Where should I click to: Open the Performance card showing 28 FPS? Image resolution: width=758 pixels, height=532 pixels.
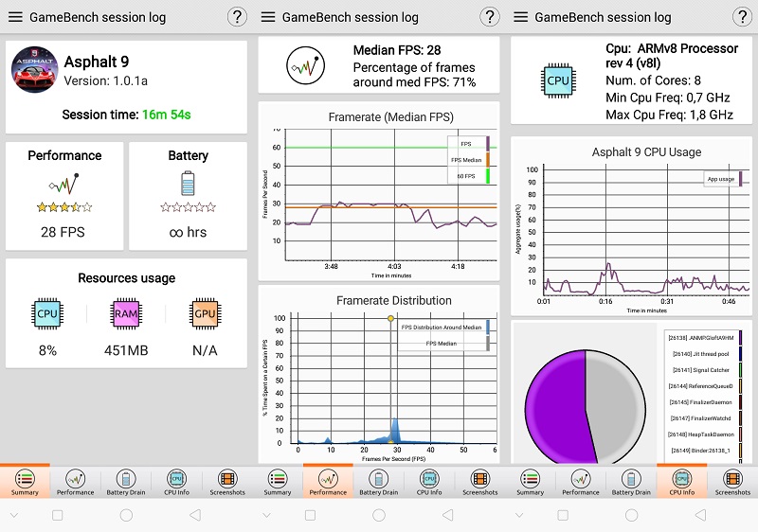tap(64, 196)
